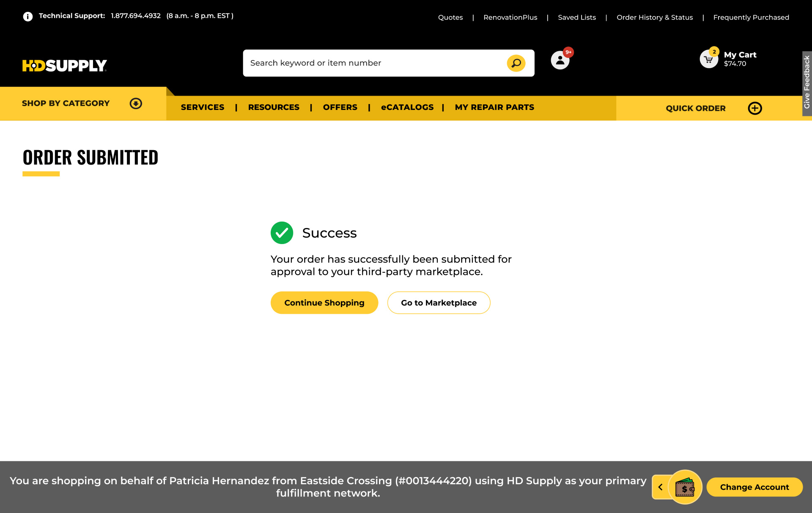Click the Continue Shopping button
Viewport: 812px width, 513px height.
coord(324,303)
